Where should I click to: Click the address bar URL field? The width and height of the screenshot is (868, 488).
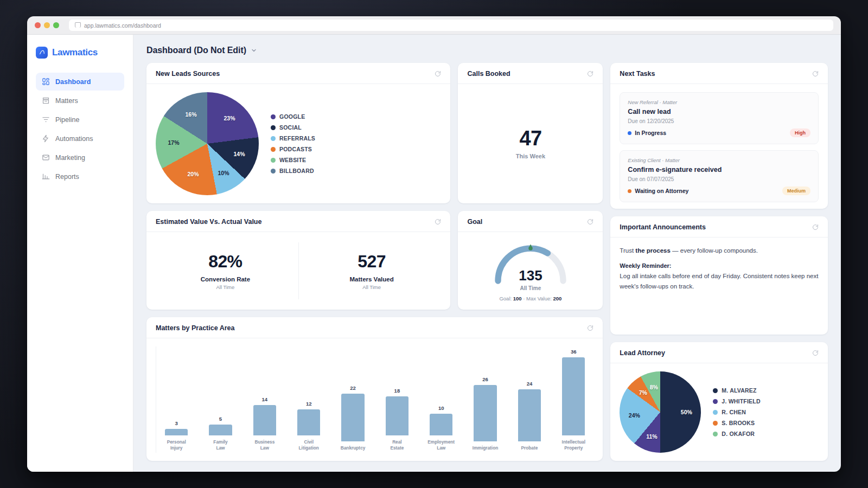451,25
